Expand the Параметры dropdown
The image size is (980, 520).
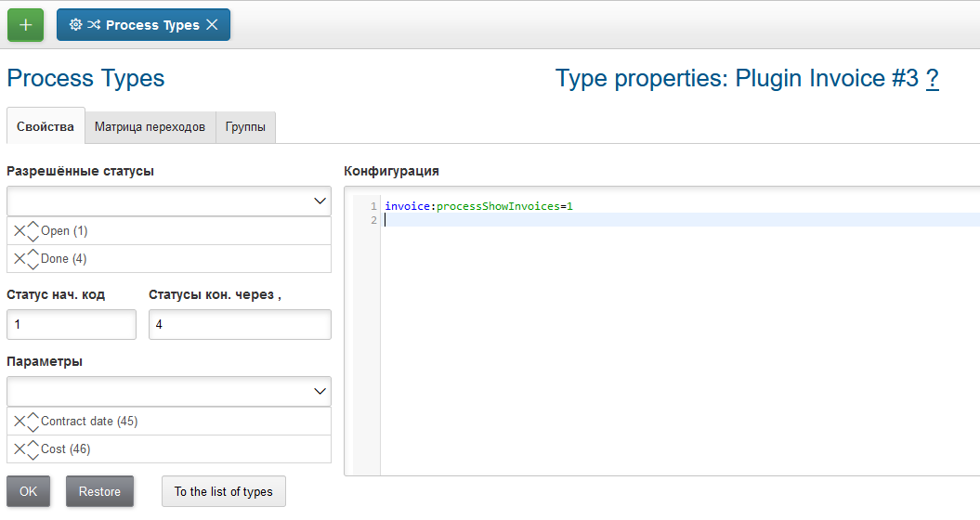coord(320,391)
